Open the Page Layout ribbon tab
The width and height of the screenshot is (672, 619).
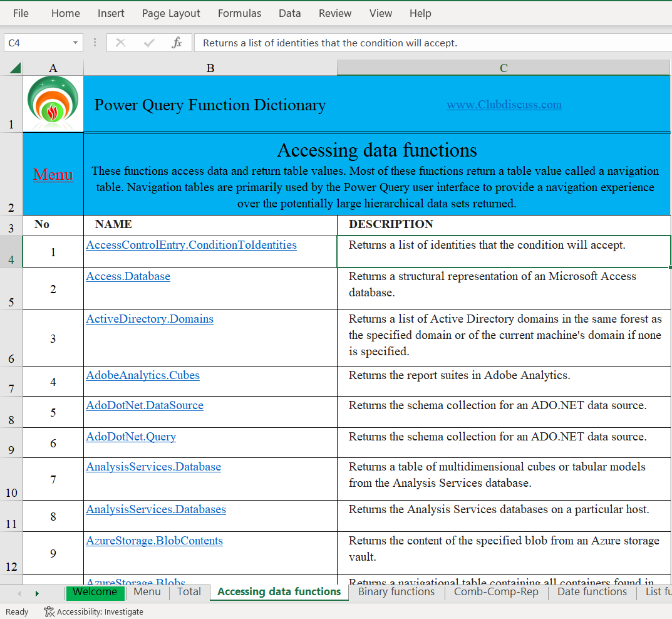[171, 13]
